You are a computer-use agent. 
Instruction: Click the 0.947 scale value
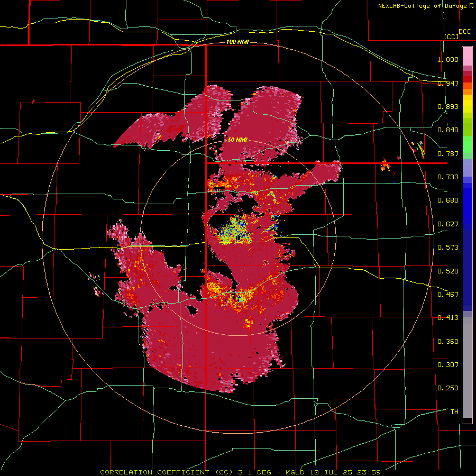[x=448, y=83]
